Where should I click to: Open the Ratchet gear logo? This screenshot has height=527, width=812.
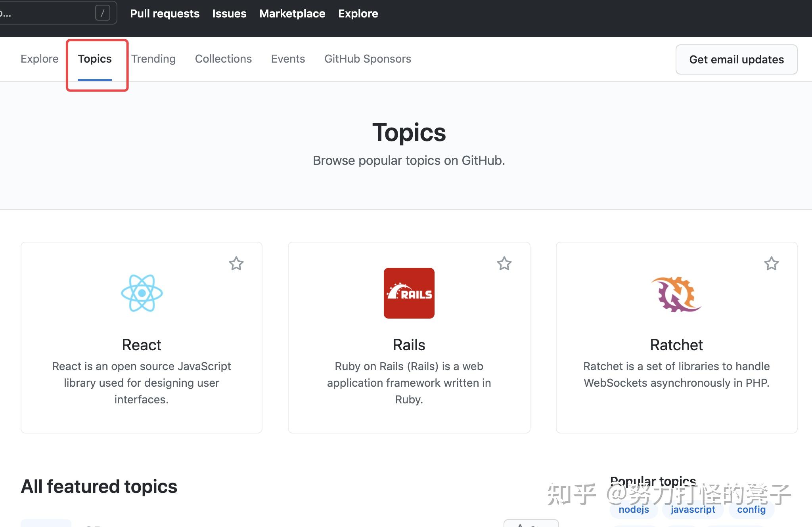click(x=676, y=294)
